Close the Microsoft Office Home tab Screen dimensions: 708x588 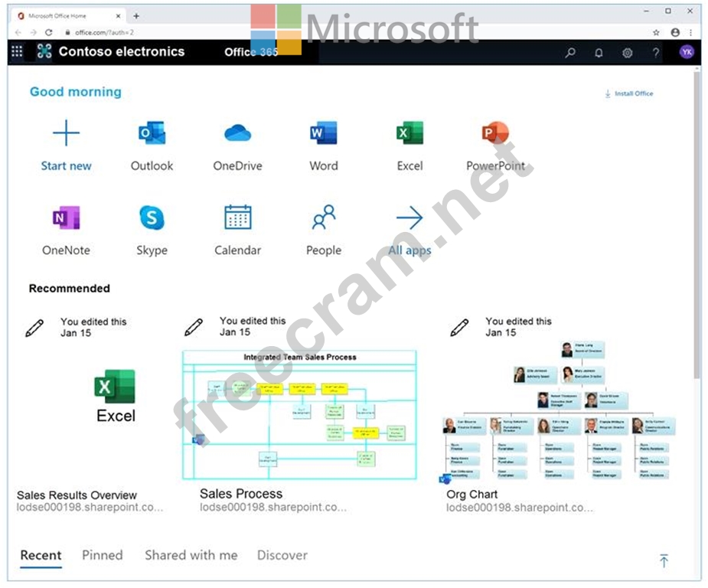(x=119, y=16)
